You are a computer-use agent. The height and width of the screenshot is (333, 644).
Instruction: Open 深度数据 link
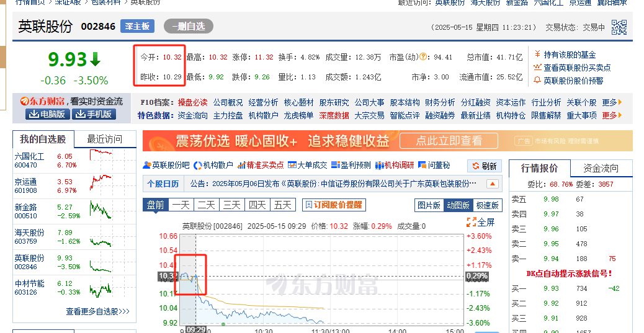[x=334, y=116]
